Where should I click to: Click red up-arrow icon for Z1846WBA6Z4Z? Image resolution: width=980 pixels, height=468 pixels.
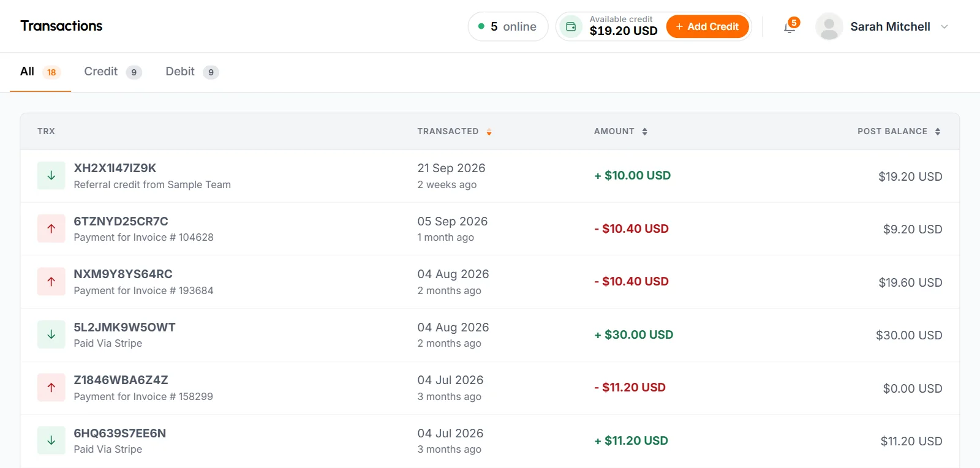(51, 388)
